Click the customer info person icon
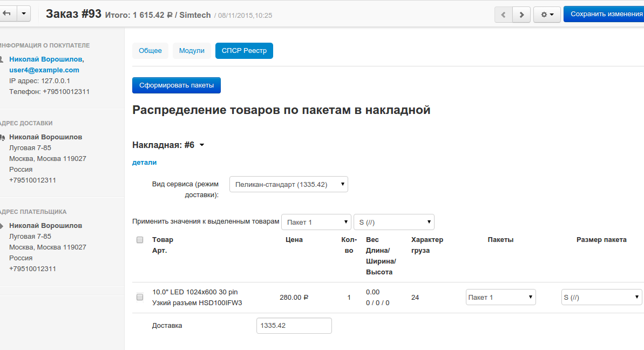 point(2,59)
